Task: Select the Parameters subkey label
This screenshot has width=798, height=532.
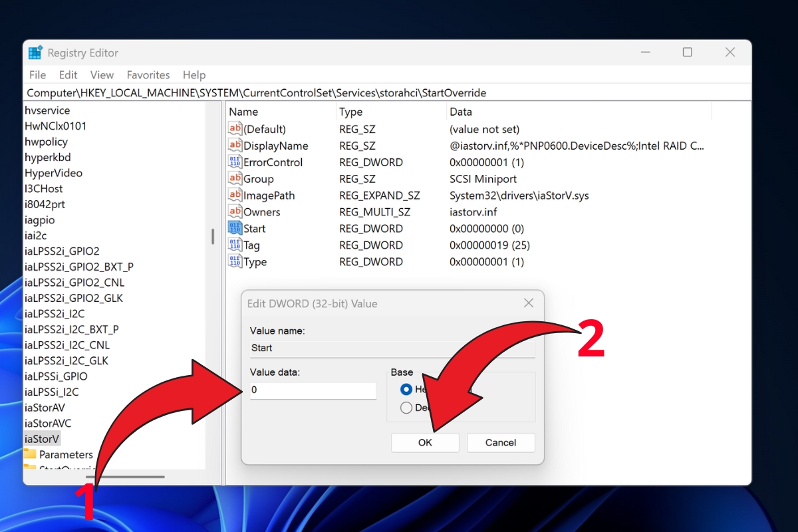Action: pos(66,454)
